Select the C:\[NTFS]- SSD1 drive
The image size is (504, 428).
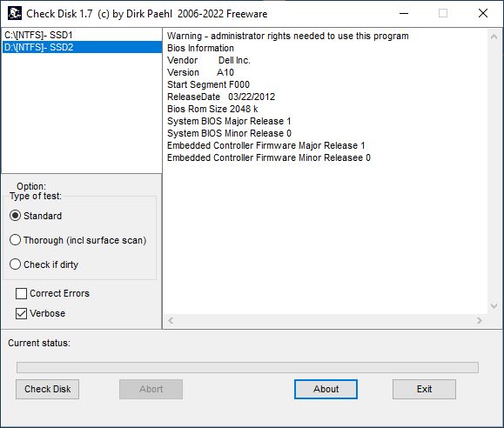pos(82,35)
